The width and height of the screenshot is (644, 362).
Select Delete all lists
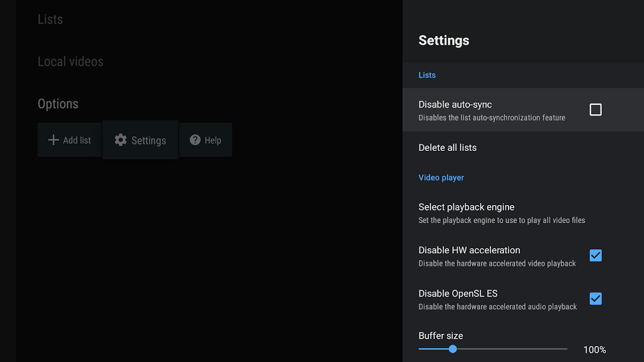(x=447, y=147)
